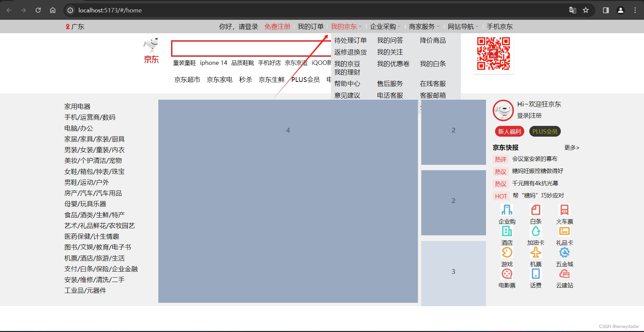644x332 pixels.
Task: Open the 话费 phone icon
Action: tap(536, 274)
